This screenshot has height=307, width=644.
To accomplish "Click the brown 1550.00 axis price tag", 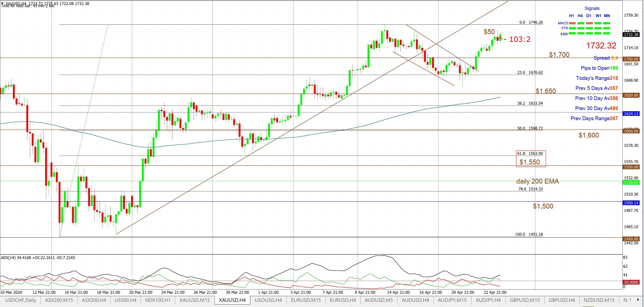I will (x=631, y=167).
